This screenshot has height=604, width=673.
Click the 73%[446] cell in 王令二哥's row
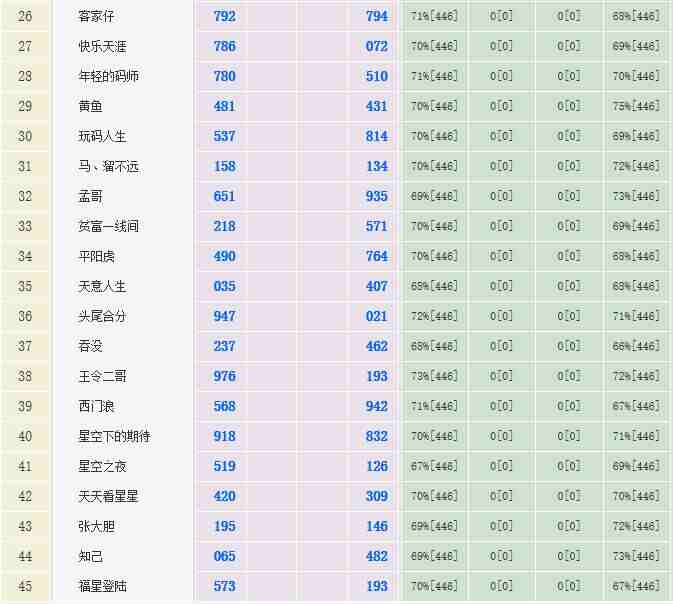click(x=434, y=377)
